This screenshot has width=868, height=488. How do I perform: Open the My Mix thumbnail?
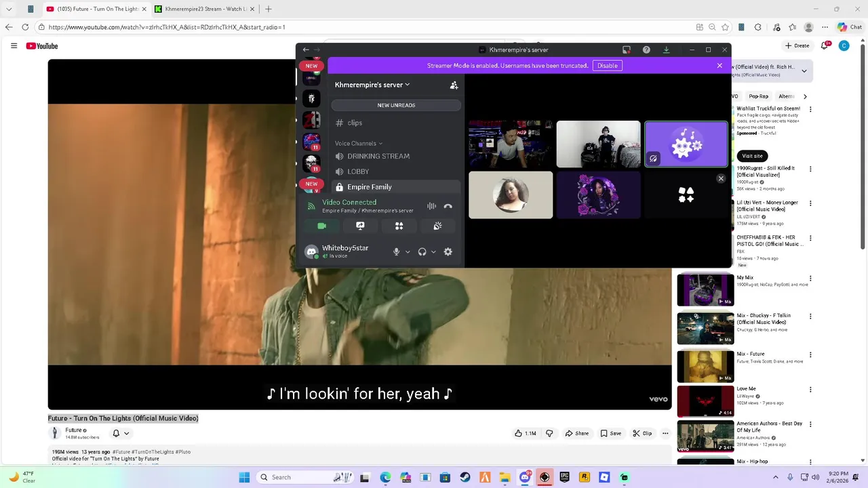705,289
